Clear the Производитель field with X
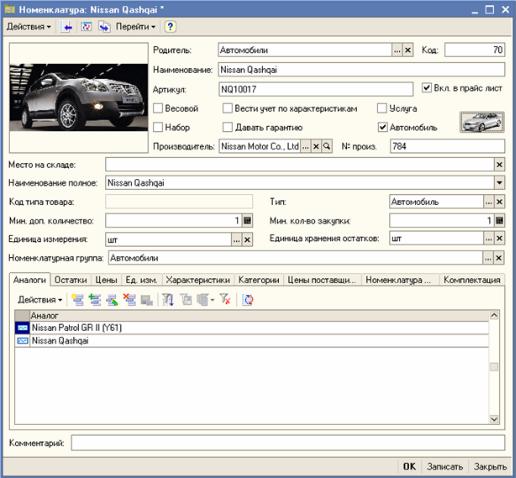 point(316,146)
